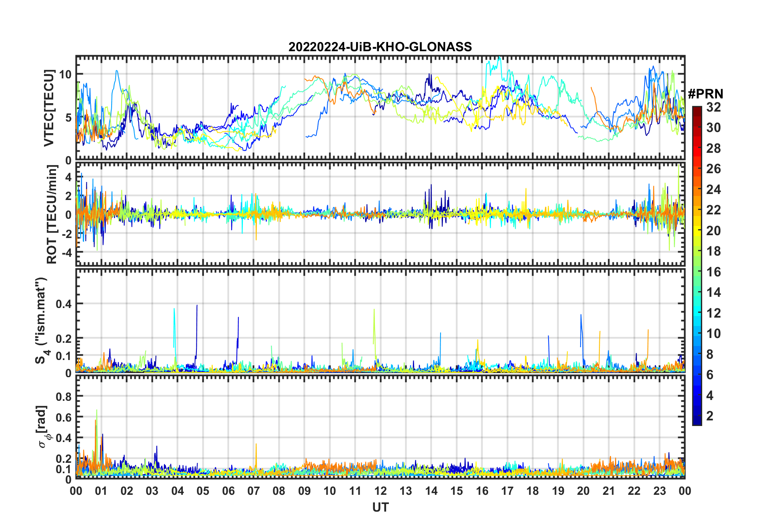Screen dimensions: 761x532
Task: Select UT axis hour label 15
Action: [x=457, y=491]
